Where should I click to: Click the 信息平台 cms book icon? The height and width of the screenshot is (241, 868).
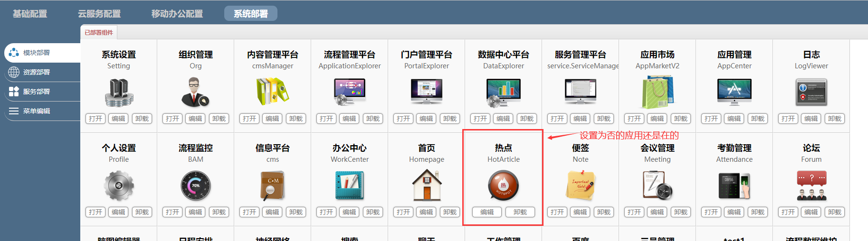272,185
